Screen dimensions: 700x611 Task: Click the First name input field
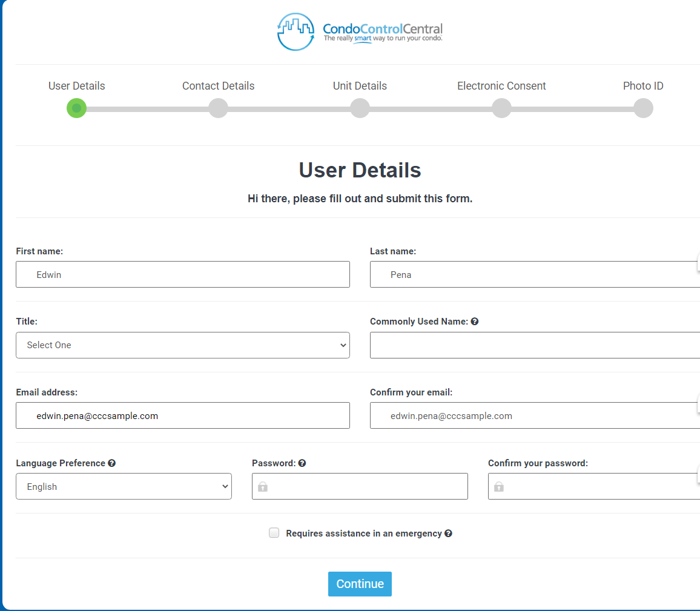183,274
